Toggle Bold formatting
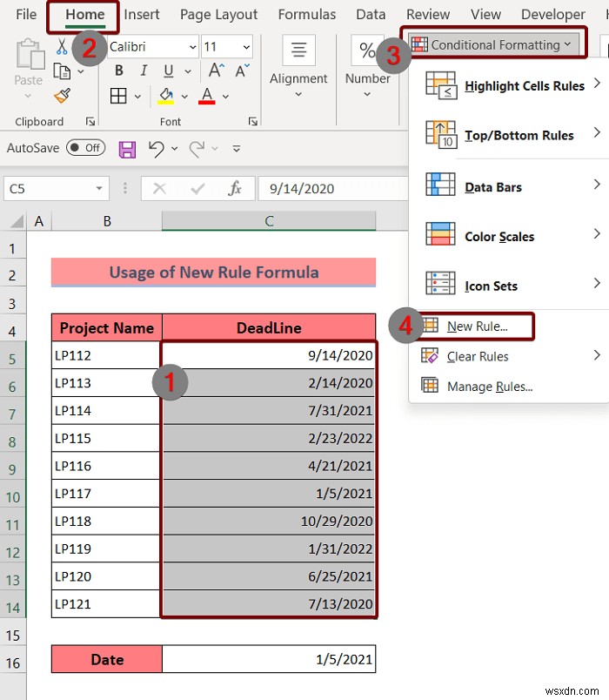 coord(118,71)
